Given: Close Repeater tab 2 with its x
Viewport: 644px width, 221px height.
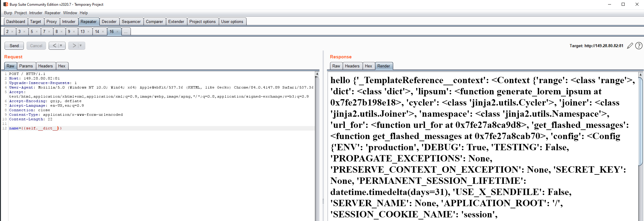Looking at the screenshot, I should 12,31.
